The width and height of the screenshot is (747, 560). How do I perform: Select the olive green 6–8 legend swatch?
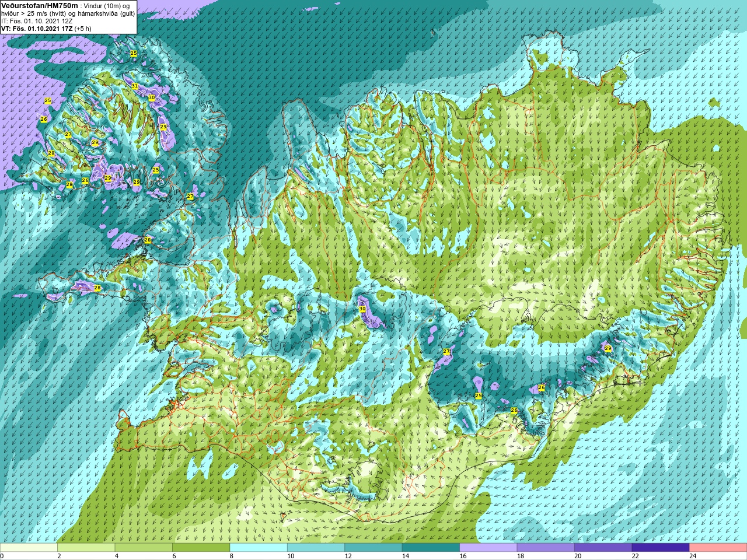(x=201, y=548)
